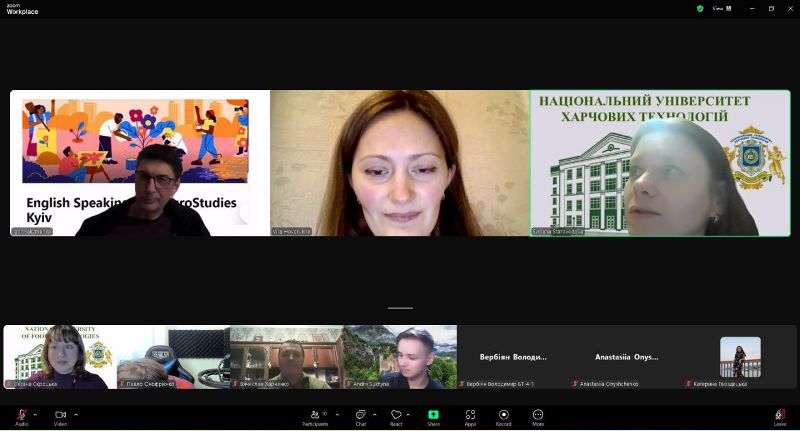Open audio options arrow beside the Audio button

[x=35, y=415]
